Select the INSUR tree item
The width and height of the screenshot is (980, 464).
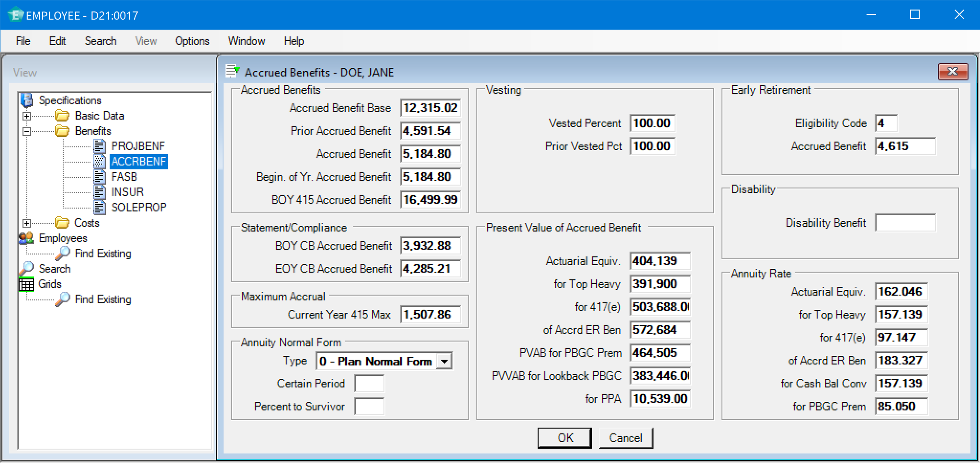pos(127,192)
